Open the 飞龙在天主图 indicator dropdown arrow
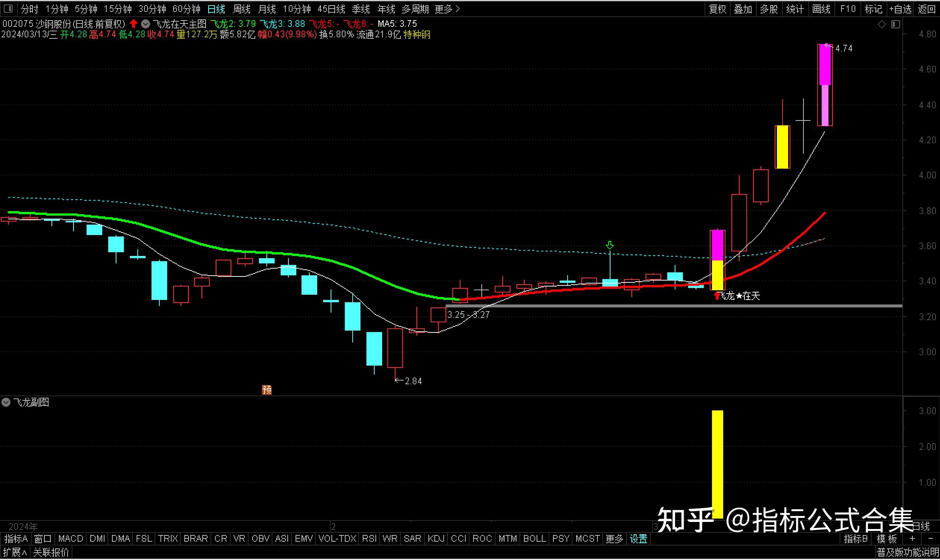 point(145,24)
